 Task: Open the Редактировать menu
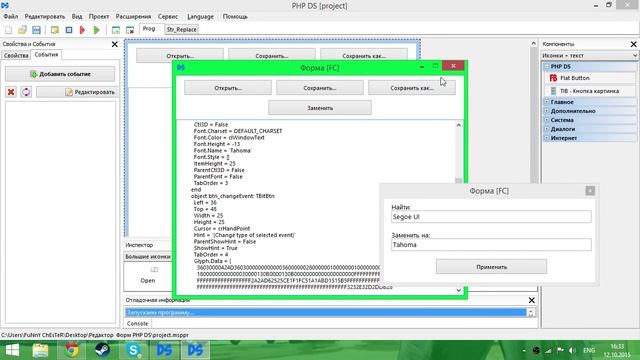click(45, 17)
